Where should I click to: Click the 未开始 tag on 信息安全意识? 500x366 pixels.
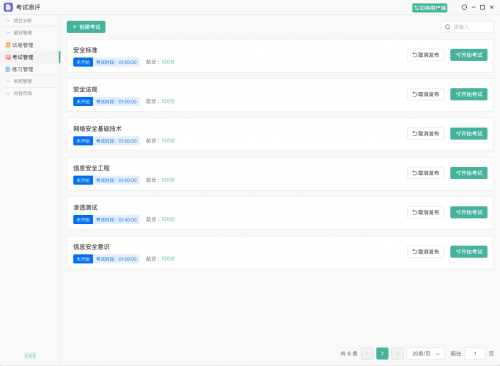pos(83,259)
